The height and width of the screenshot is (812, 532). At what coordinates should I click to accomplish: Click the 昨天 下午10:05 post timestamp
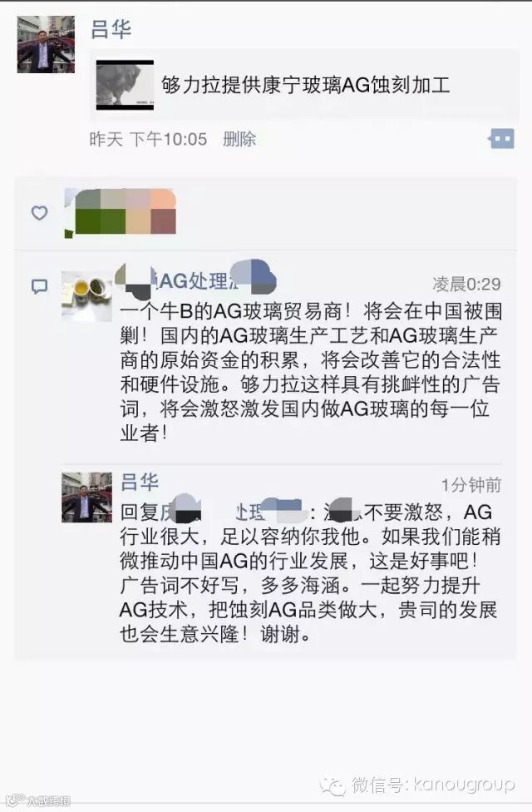pyautogui.click(x=148, y=139)
